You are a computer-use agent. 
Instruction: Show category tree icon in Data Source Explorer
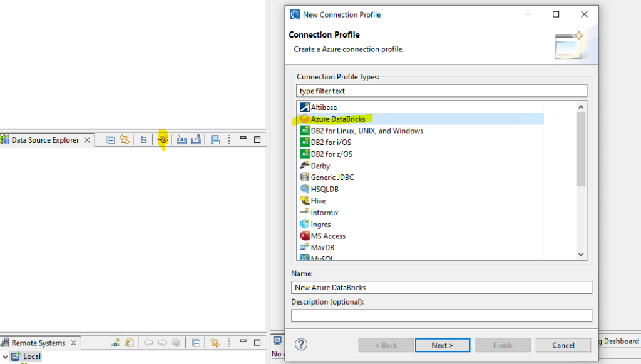pos(144,140)
